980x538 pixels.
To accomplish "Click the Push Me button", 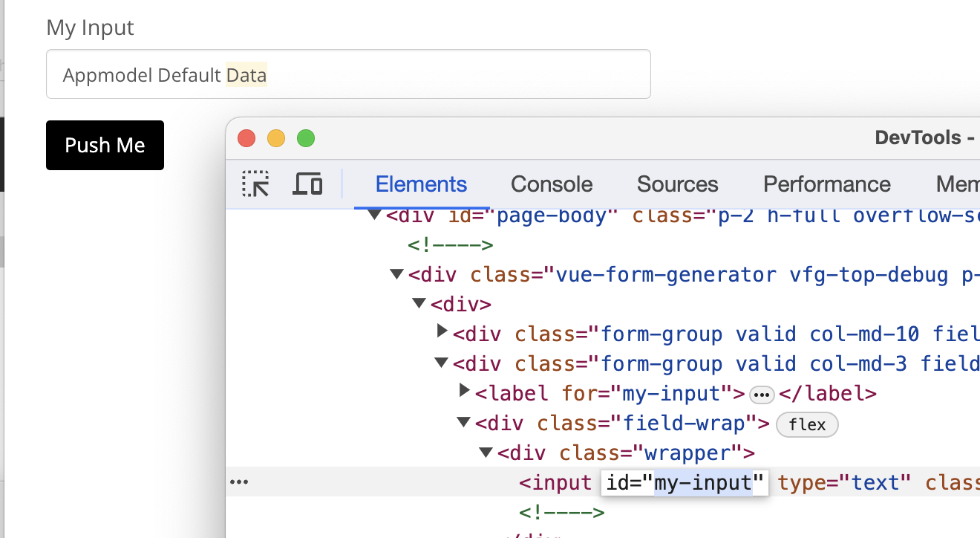I will click(x=105, y=145).
